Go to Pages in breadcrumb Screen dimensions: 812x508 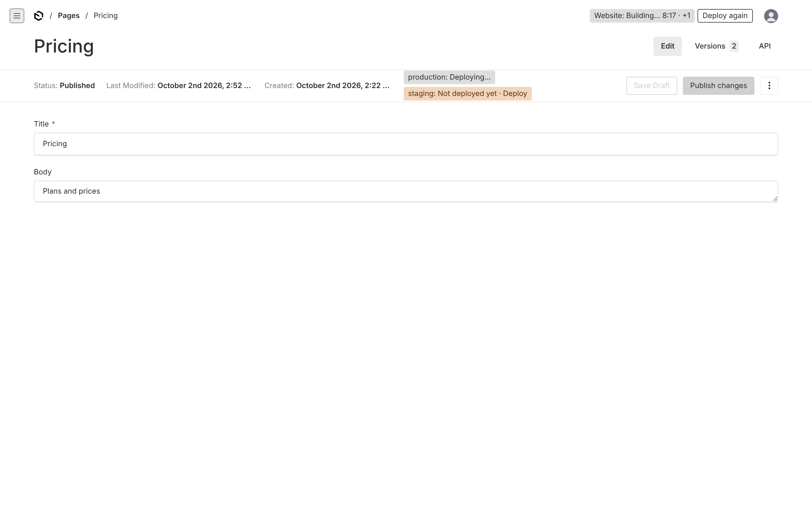tap(69, 16)
